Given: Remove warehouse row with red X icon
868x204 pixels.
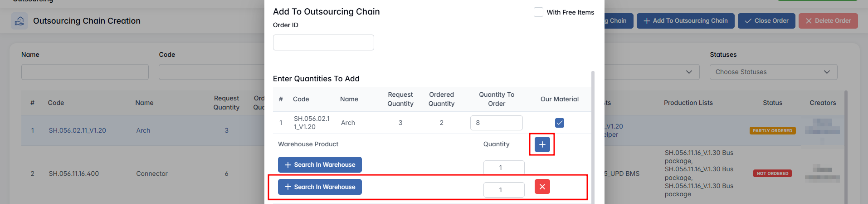Looking at the screenshot, I should (542, 187).
